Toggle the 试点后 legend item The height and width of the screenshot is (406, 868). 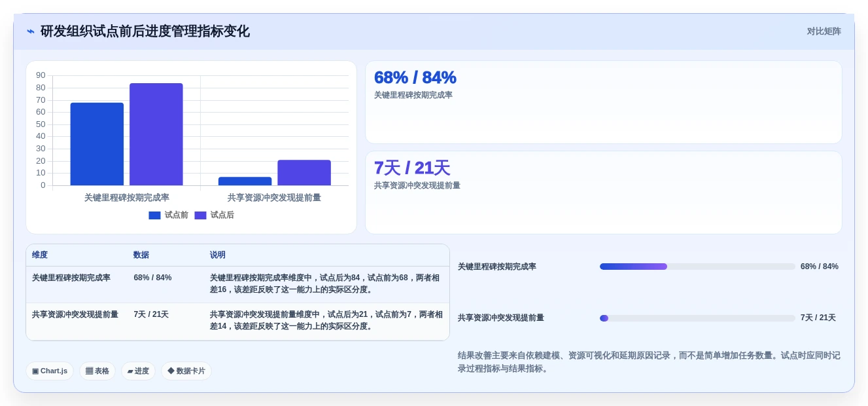click(215, 215)
